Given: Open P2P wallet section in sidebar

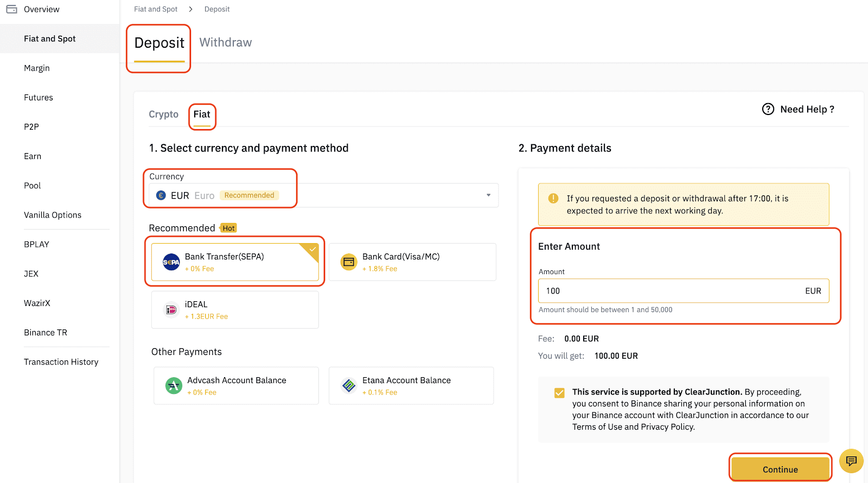Looking at the screenshot, I should click(x=31, y=126).
